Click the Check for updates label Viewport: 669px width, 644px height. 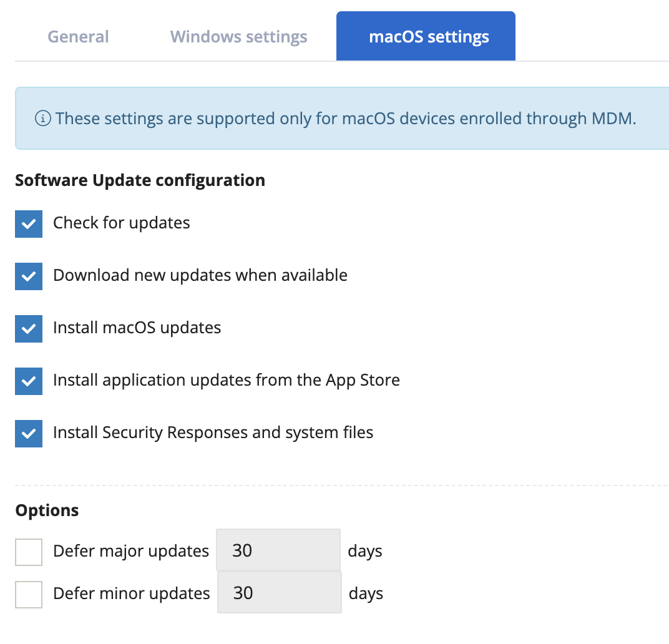[x=122, y=223]
